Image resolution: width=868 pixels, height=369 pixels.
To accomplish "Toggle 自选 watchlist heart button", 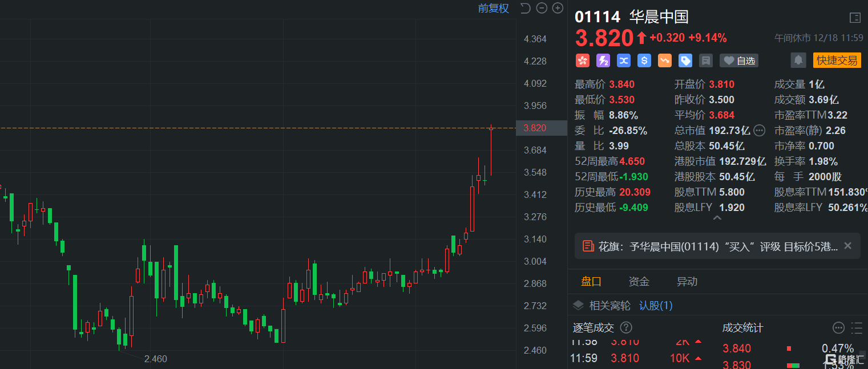I will [739, 60].
